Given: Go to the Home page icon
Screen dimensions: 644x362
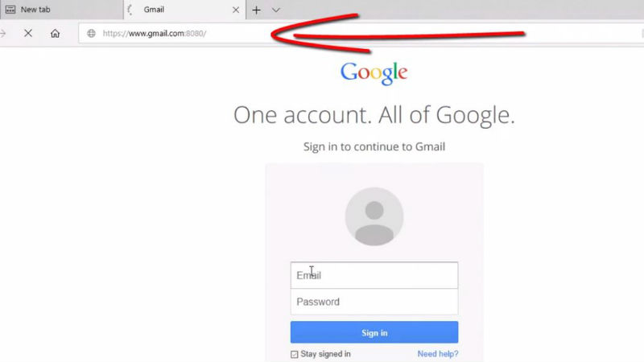Looking at the screenshot, I should pyautogui.click(x=55, y=33).
